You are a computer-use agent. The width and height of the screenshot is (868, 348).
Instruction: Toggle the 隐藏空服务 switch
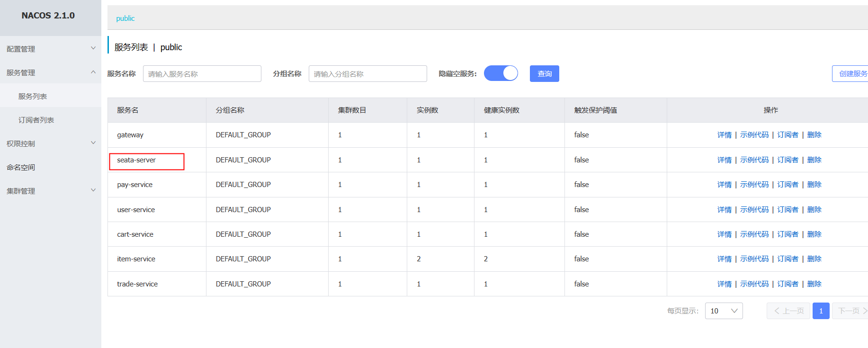[x=501, y=73]
